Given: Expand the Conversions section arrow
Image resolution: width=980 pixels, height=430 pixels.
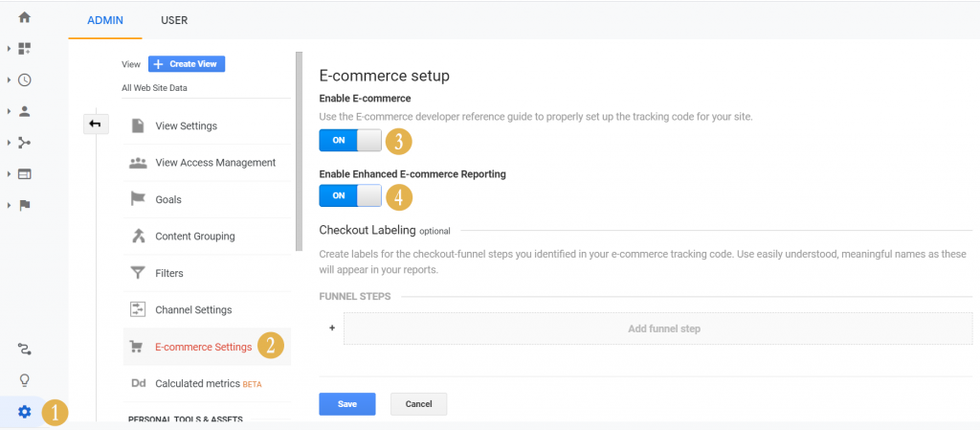Looking at the screenshot, I should 9,205.
